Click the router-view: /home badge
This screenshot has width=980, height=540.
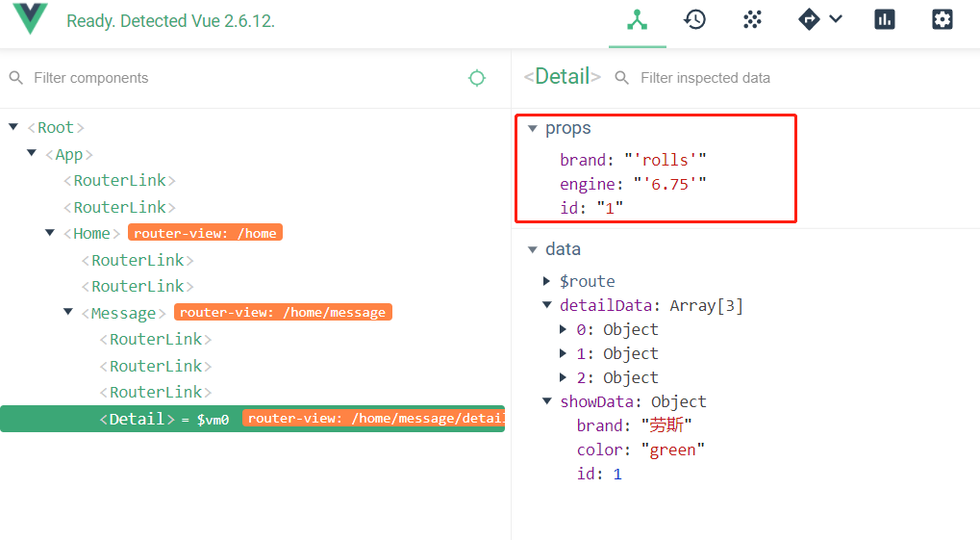pos(205,233)
